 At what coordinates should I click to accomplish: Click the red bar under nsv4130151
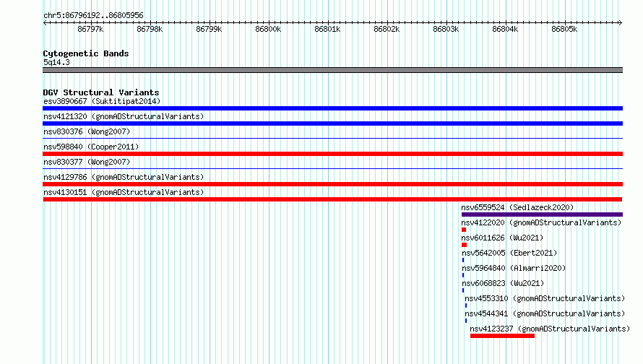click(332, 199)
